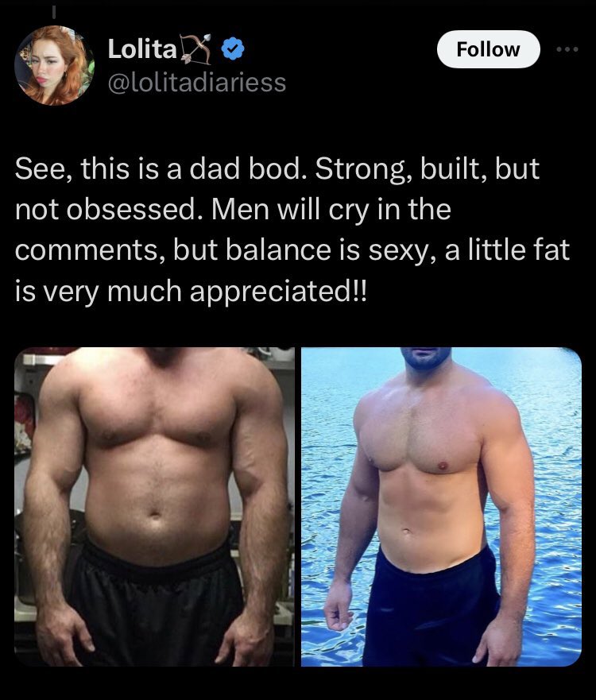
Task: View the blue shorts photo on the right
Action: point(441,507)
